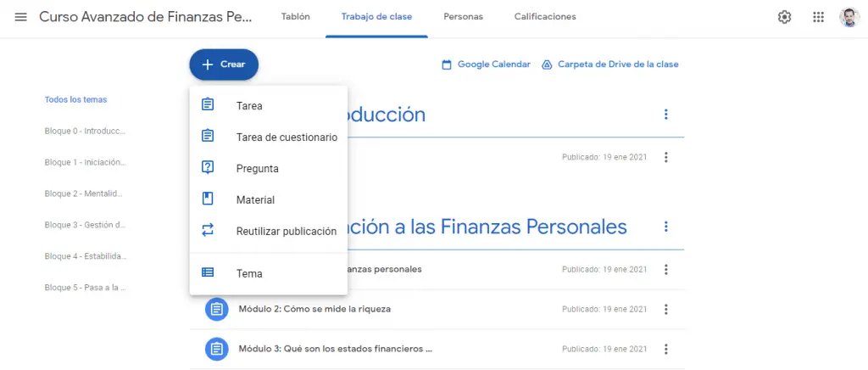Open three-dot menu for finanzas personales module
Image resolution: width=868 pixels, height=370 pixels.
pos(666,269)
